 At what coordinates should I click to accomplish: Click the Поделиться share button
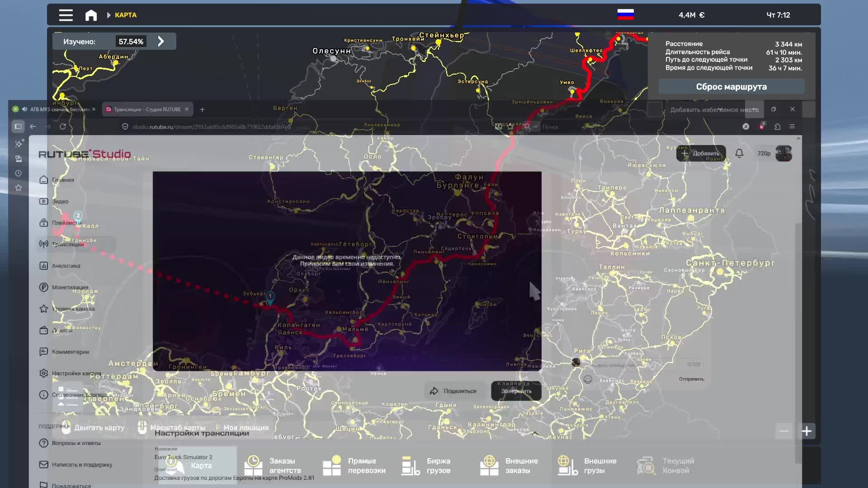[x=453, y=391]
